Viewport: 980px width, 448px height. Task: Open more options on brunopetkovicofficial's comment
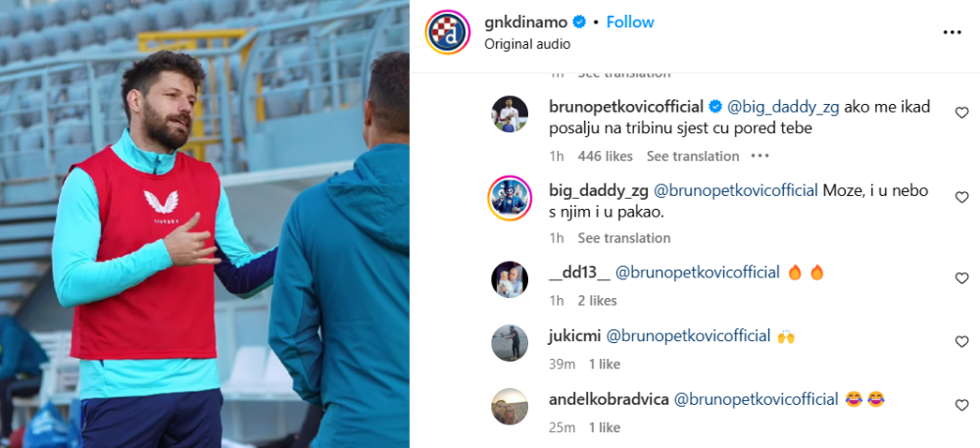[x=759, y=156]
